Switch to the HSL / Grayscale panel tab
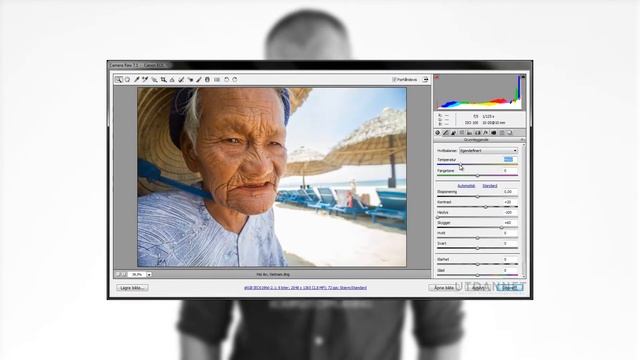 click(462, 133)
